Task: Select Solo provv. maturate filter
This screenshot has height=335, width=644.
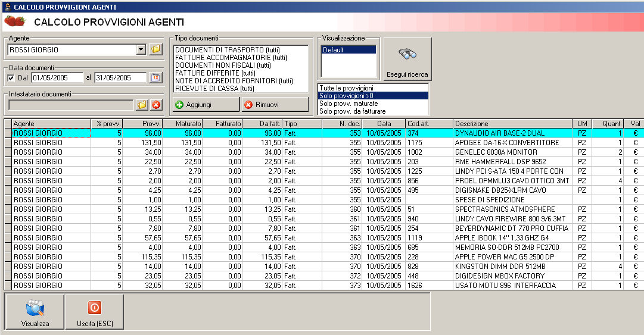Action: (x=373, y=104)
